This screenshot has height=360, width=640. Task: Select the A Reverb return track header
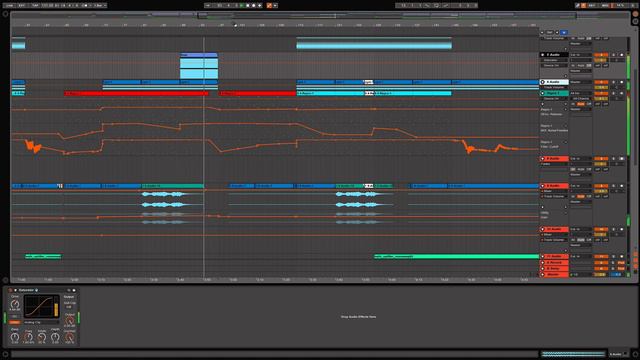pos(556,262)
